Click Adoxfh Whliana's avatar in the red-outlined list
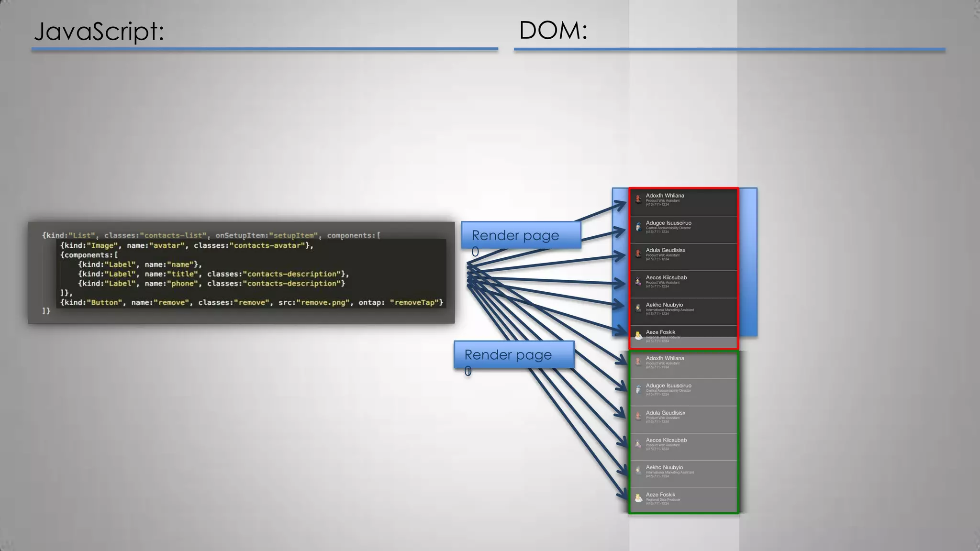This screenshot has width=980, height=551. 638,199
